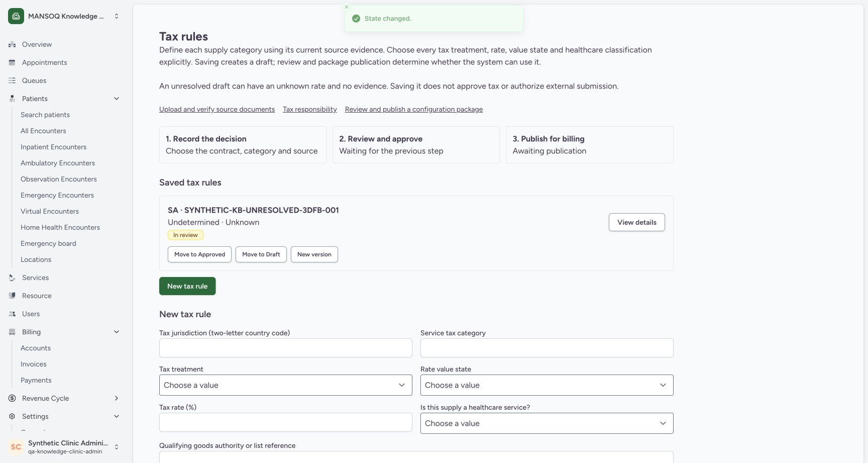The width and height of the screenshot is (868, 463).
Task: Click the Patients person icon
Action: click(12, 99)
